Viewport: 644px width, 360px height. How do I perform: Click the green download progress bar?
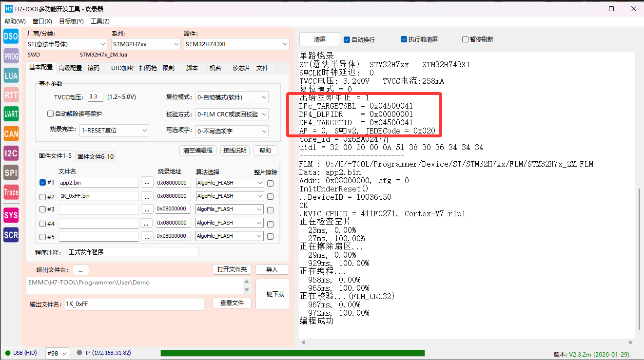tap(293, 353)
